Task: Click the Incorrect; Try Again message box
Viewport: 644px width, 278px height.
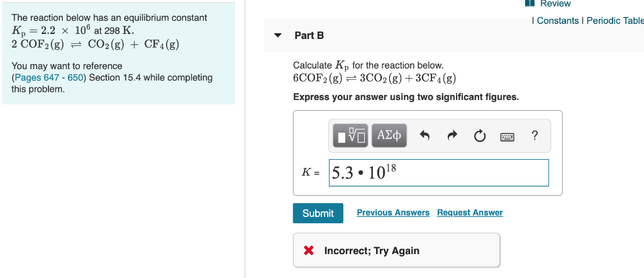Action: coord(396,250)
